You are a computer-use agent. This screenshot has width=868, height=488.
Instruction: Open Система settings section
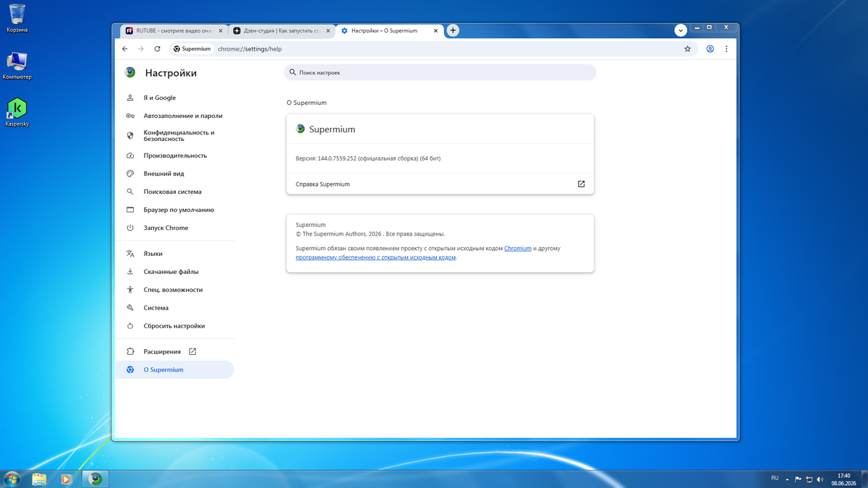coord(175,308)
